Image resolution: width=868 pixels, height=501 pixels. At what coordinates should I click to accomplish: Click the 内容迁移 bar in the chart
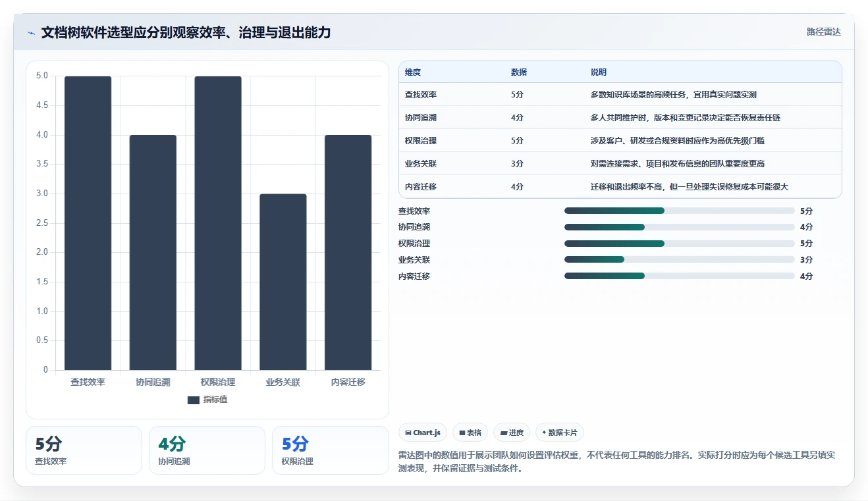click(x=348, y=252)
